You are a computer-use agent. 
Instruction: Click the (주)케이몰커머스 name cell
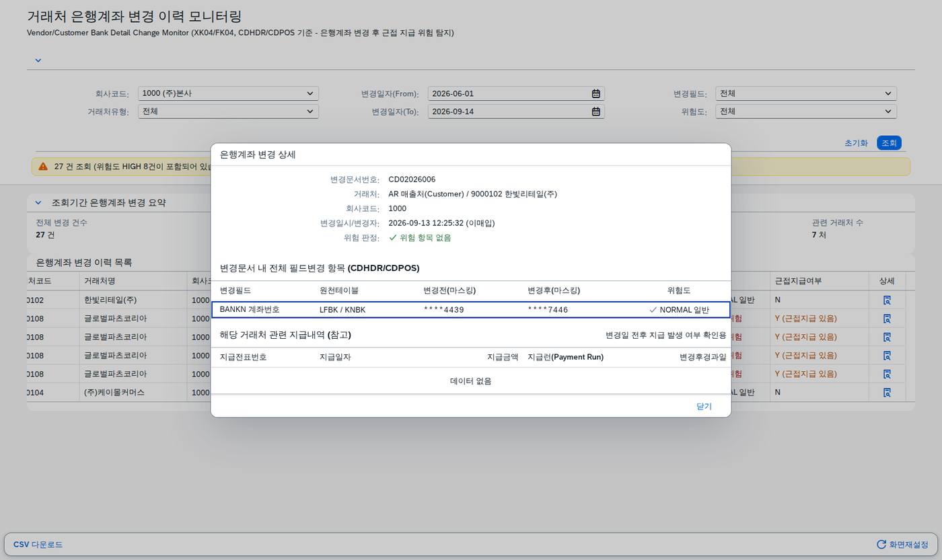pyautogui.click(x=114, y=392)
